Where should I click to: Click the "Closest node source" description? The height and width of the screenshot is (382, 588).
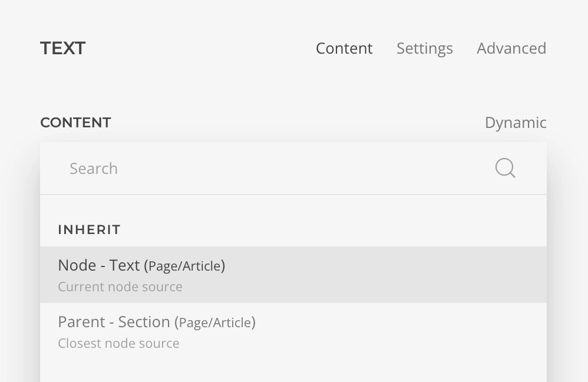[x=118, y=344]
